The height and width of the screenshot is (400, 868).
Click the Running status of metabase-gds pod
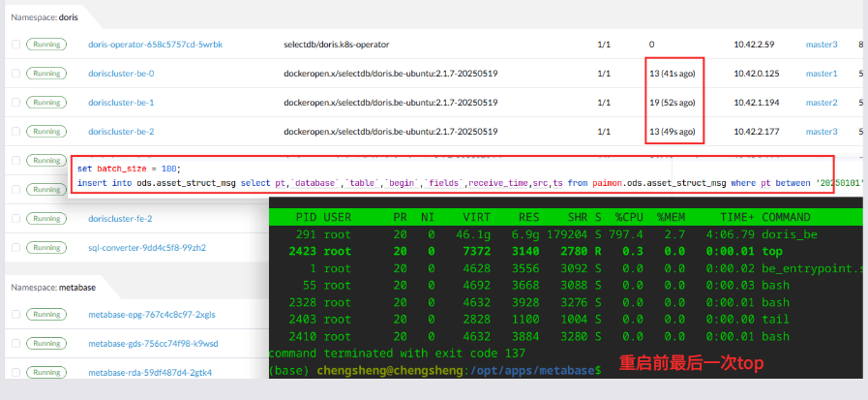pos(46,344)
